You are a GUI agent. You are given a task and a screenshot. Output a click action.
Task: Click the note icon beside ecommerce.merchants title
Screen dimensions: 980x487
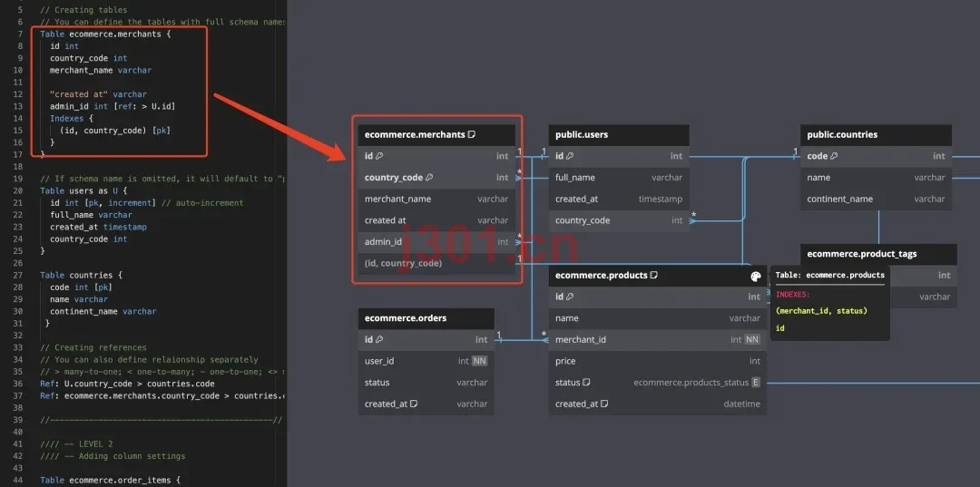[x=472, y=134]
